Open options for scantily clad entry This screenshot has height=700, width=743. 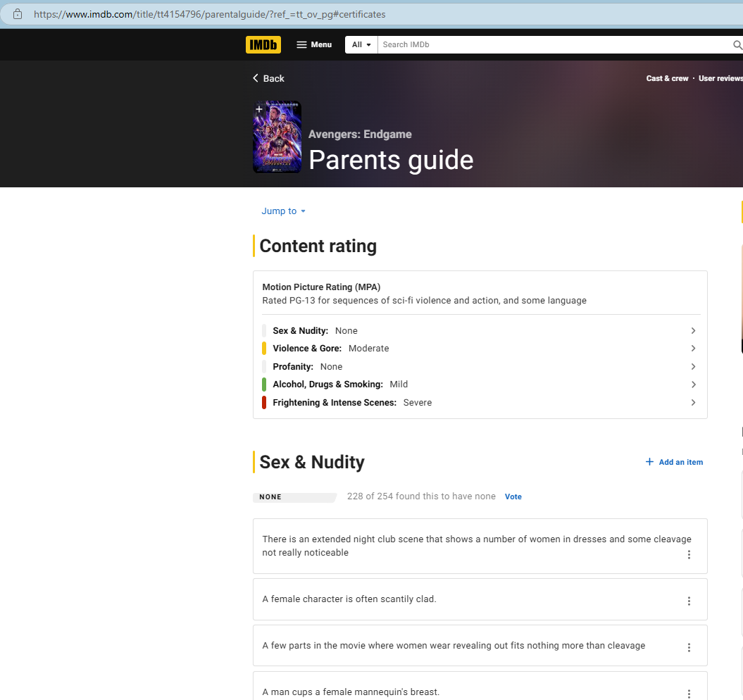(689, 601)
